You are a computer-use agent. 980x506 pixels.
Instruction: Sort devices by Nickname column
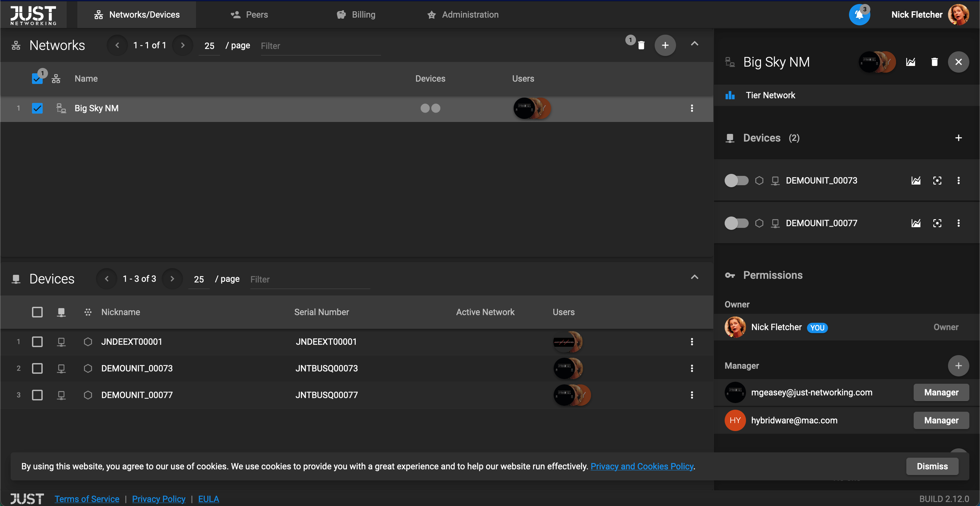click(121, 312)
